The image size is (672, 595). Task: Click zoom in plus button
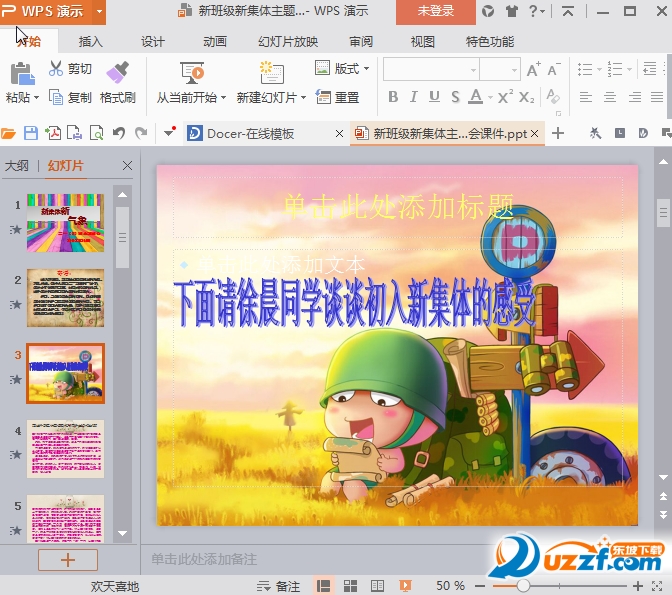[638, 586]
